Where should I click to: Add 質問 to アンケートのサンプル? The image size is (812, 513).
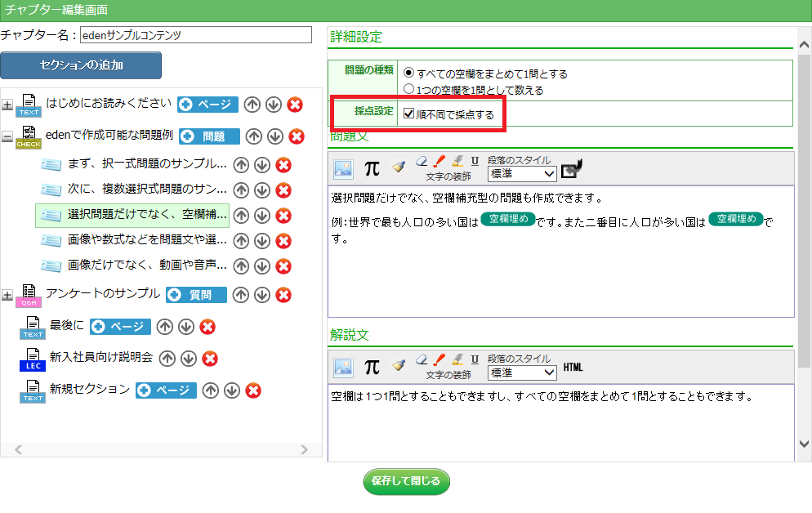[x=196, y=295]
